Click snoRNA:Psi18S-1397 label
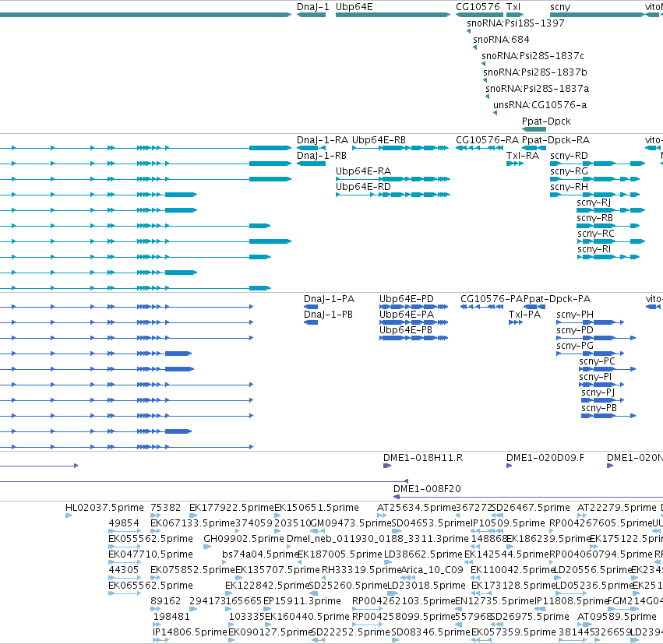The height and width of the screenshot is (644, 663). click(516, 23)
